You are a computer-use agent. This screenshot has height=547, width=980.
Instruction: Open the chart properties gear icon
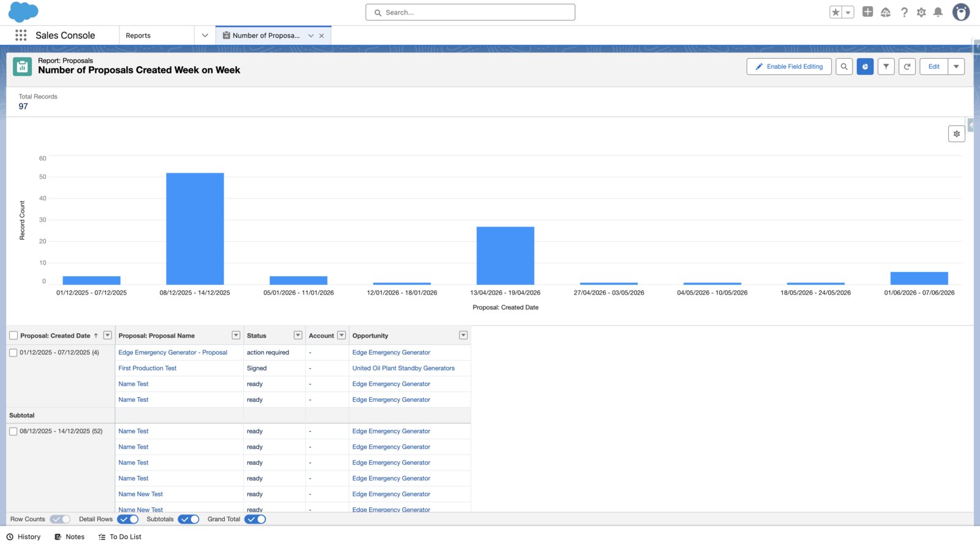[957, 134]
